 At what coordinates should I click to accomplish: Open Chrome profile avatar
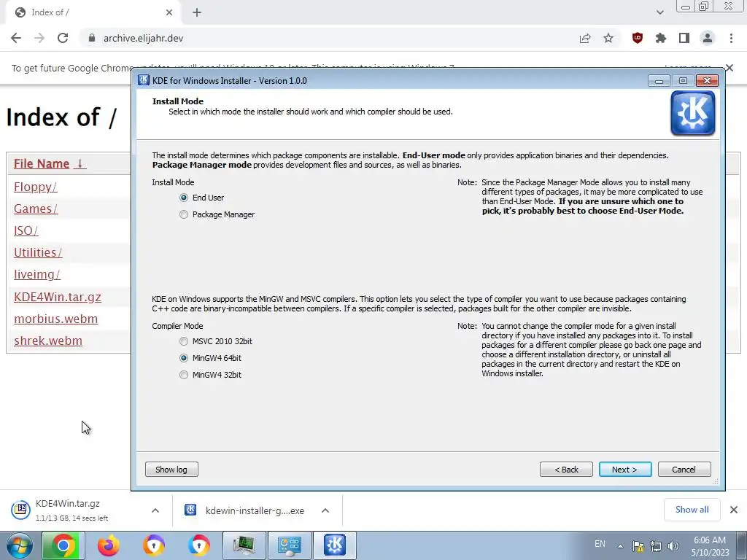[708, 38]
